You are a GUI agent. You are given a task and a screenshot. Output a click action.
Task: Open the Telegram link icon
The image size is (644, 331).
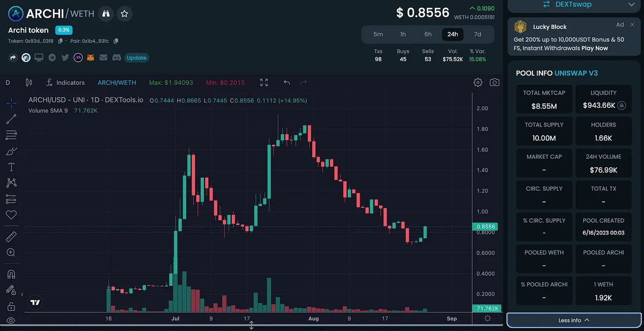pos(52,57)
